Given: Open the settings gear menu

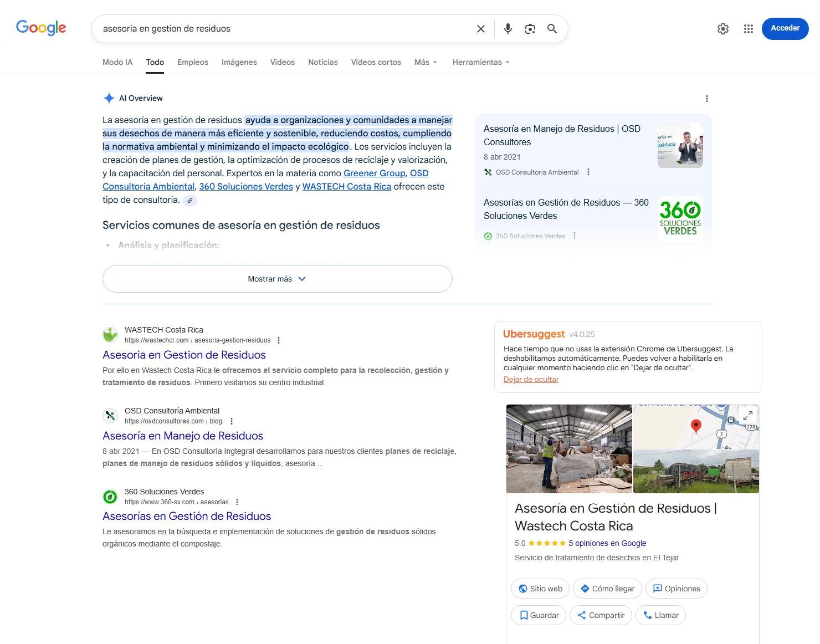Looking at the screenshot, I should coord(723,29).
